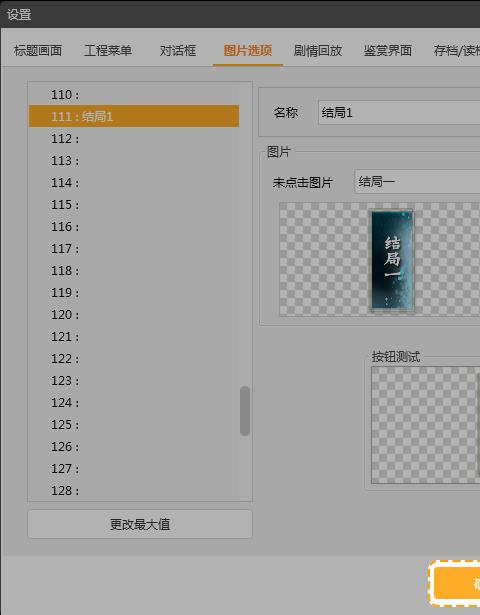This screenshot has height=615, width=480.
Task: Click the 按钮测试 preview area
Action: pyautogui.click(x=425, y=425)
